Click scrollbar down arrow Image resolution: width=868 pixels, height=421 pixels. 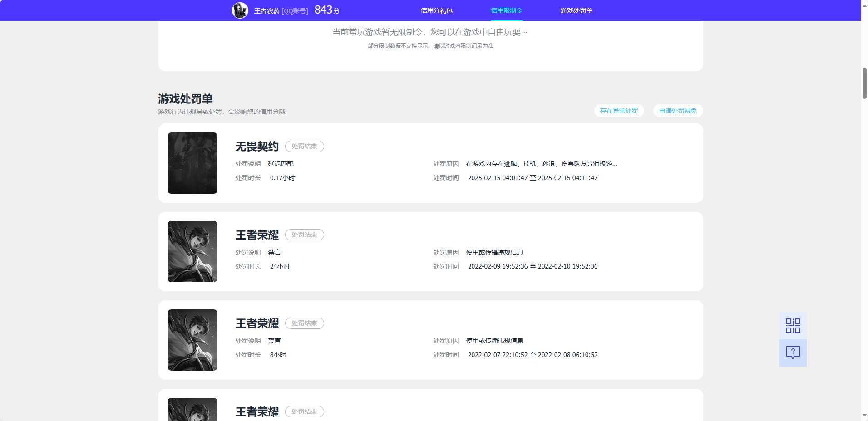coord(864,416)
